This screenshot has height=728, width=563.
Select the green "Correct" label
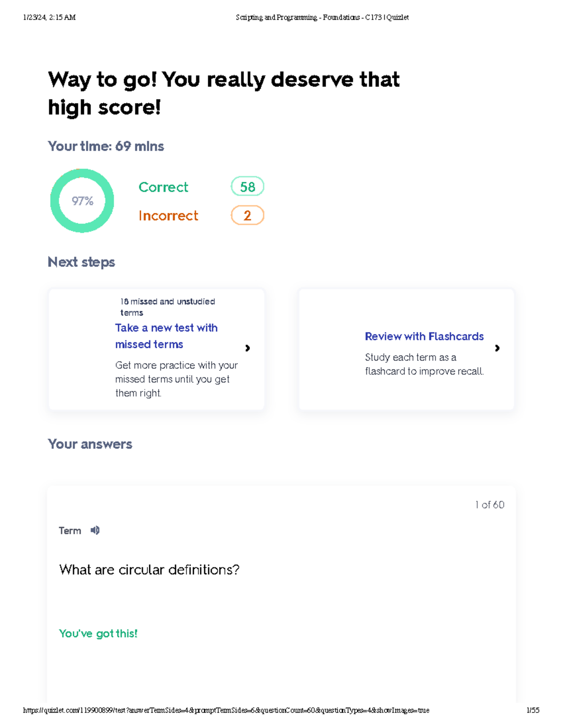[163, 187]
